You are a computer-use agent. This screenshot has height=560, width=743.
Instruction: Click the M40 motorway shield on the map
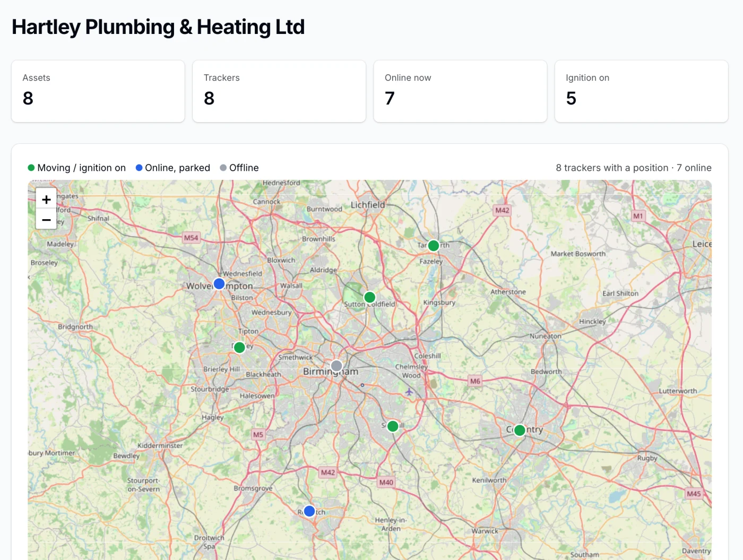coord(386,482)
